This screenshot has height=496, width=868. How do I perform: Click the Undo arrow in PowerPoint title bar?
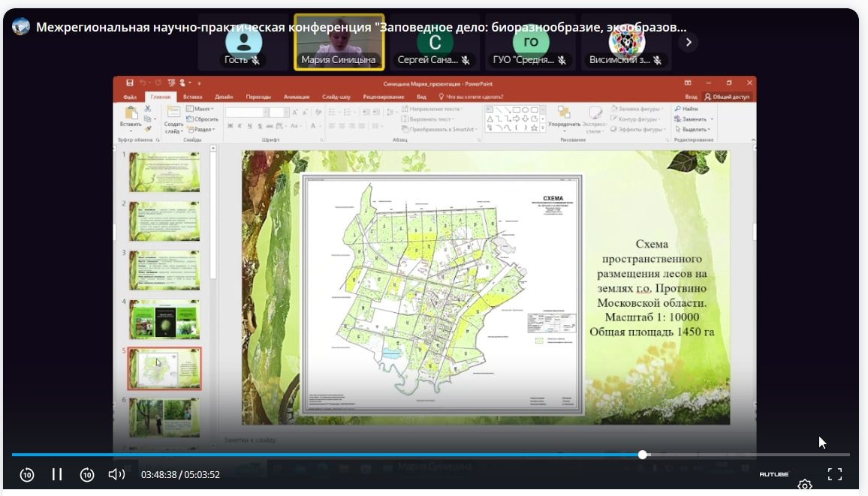(x=143, y=83)
